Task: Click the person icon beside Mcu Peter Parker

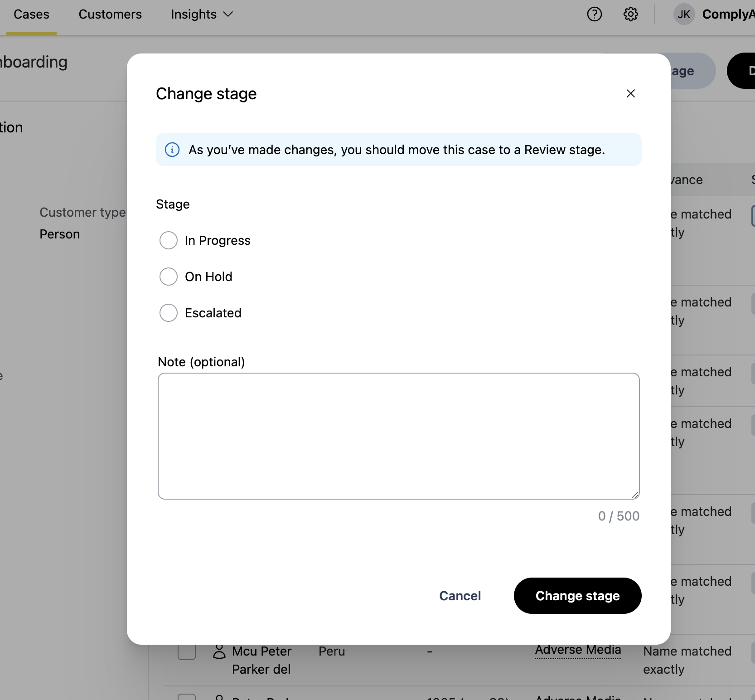Action: tap(219, 652)
